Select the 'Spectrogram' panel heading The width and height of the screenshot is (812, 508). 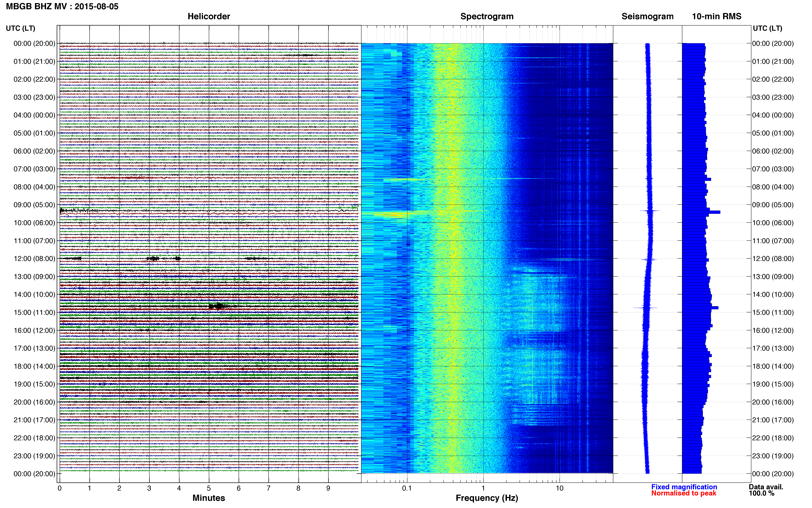487,16
